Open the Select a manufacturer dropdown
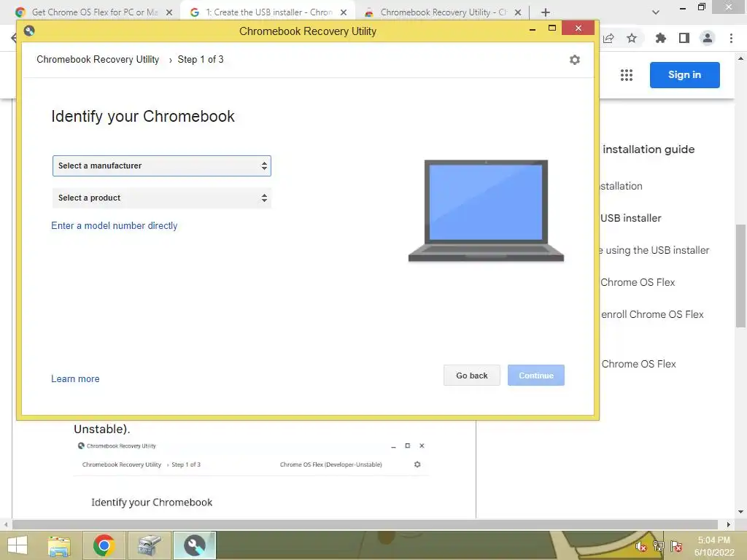Screen dimensions: 747x560 [x=161, y=166]
